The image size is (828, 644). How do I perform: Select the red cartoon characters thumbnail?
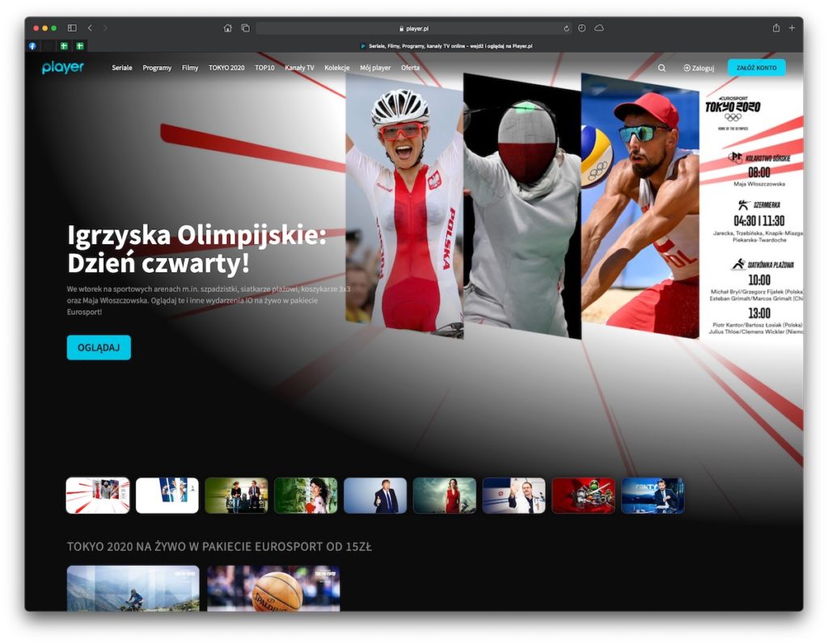tap(584, 495)
